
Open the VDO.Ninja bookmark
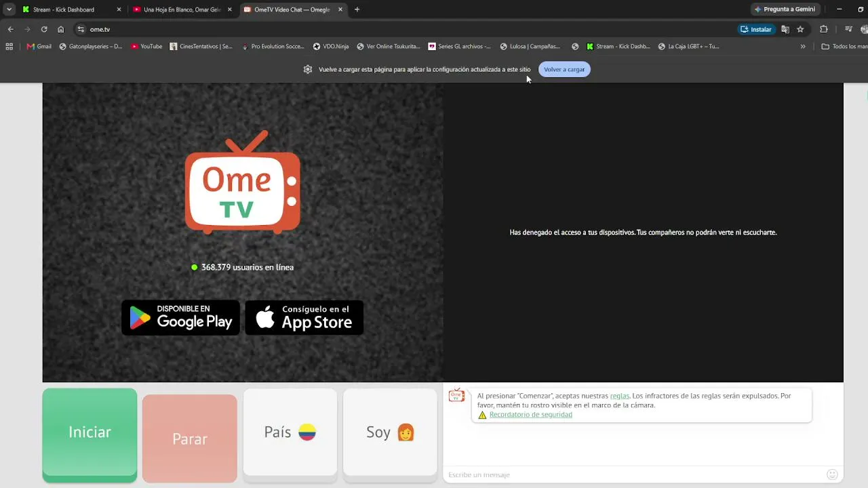click(331, 47)
